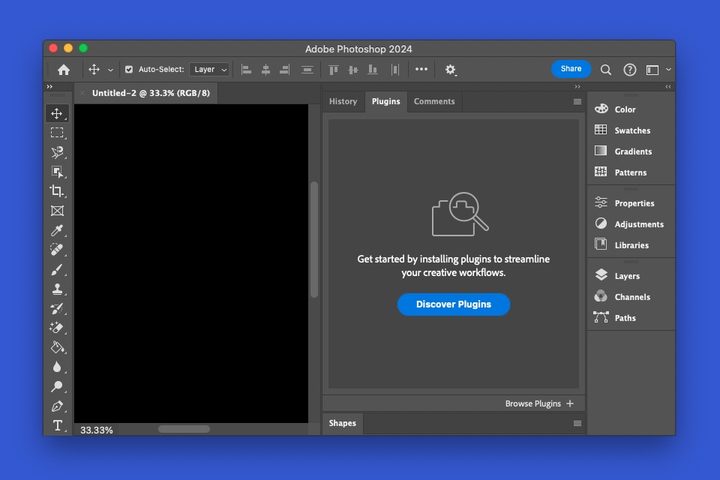Screen dimensions: 720x480
Task: Open the Adjustments panel
Action: 630,224
